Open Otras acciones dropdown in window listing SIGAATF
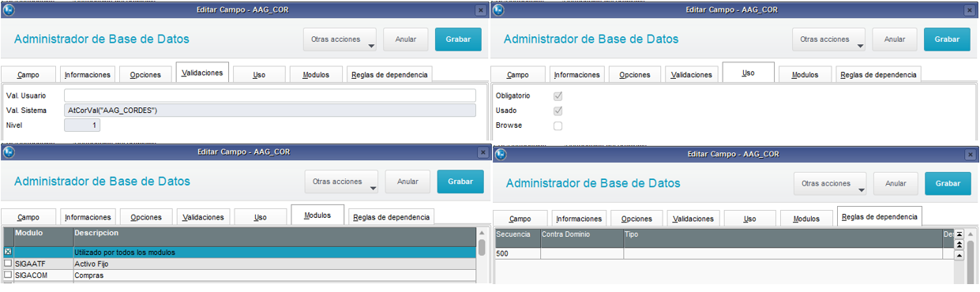The height and width of the screenshot is (292, 980). point(341,182)
